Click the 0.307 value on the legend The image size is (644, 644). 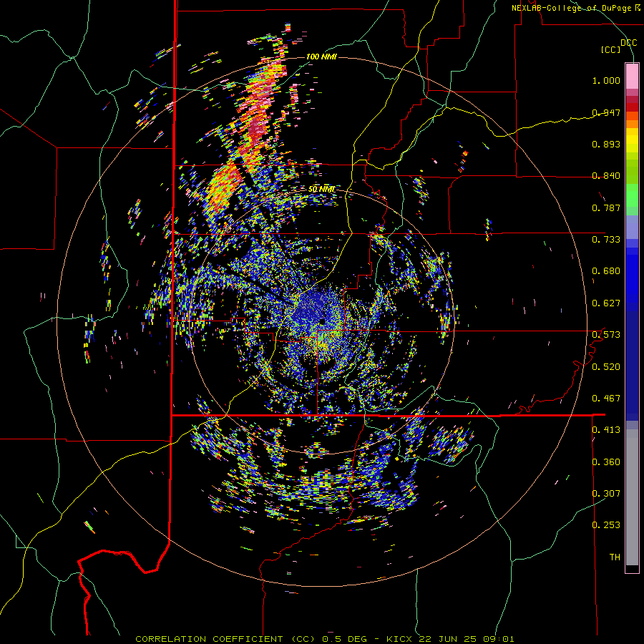(606, 493)
